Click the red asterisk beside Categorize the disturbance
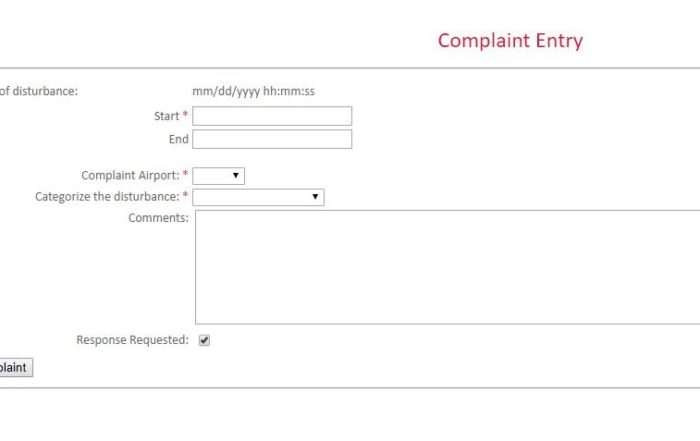The height and width of the screenshot is (441, 700). (186, 197)
